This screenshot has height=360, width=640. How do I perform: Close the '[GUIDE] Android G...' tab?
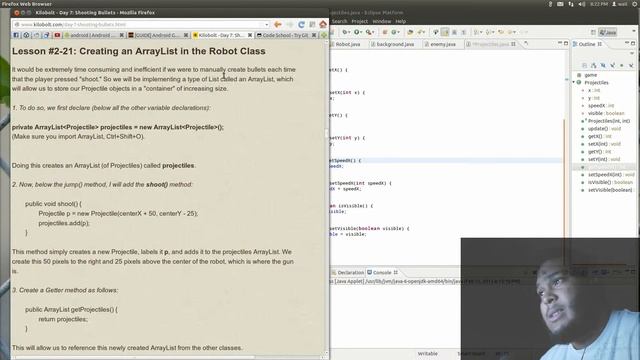pos(186,36)
